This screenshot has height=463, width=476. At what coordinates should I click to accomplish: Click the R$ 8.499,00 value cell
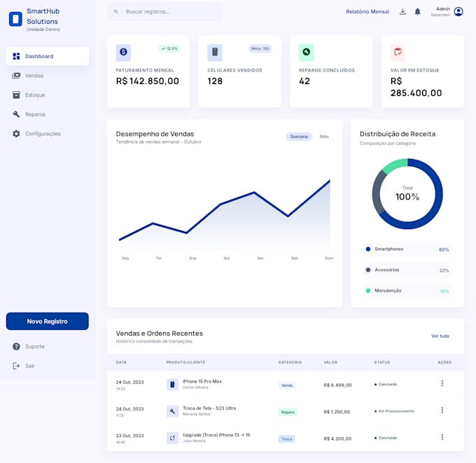click(337, 385)
